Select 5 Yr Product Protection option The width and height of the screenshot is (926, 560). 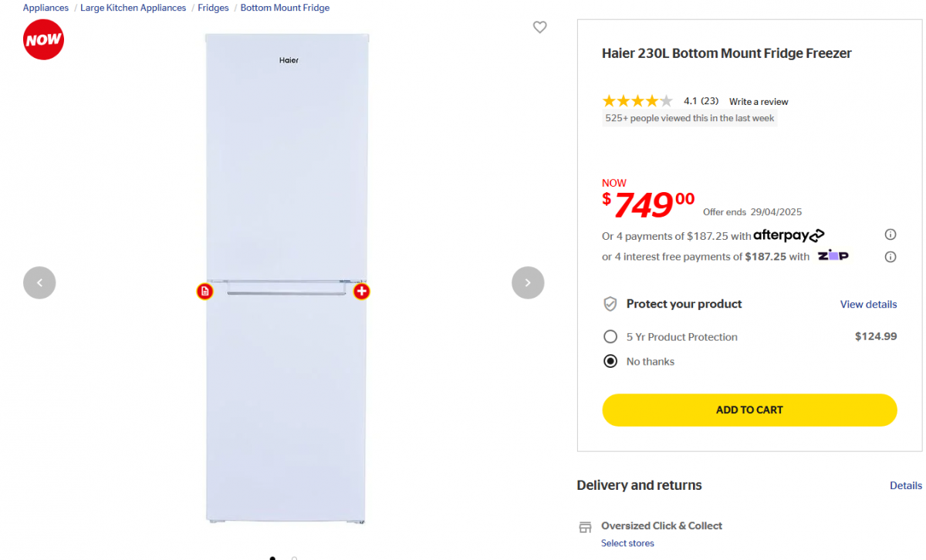point(610,337)
